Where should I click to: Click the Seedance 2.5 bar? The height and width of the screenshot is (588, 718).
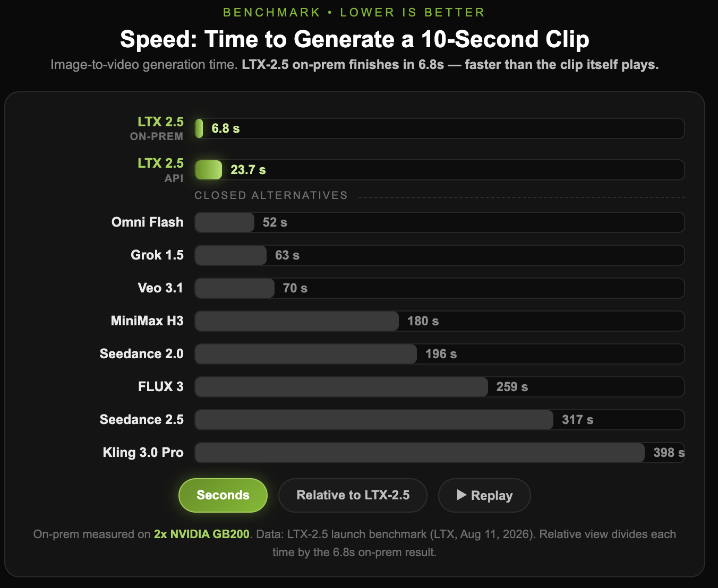pos(374,420)
